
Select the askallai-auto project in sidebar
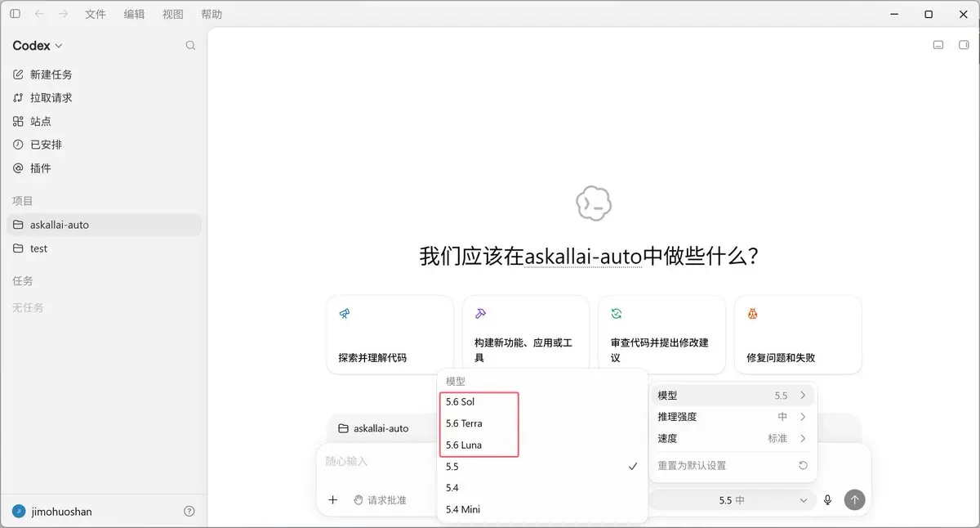tap(104, 225)
